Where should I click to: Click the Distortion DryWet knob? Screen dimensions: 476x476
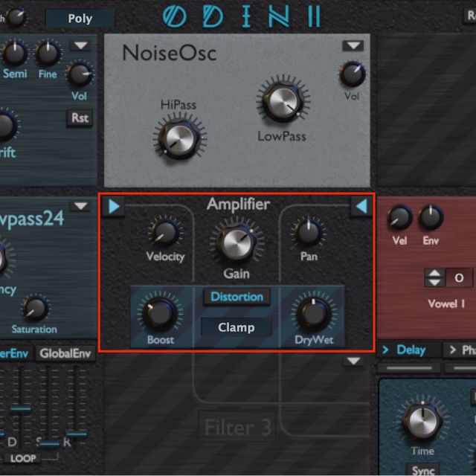click(x=314, y=314)
